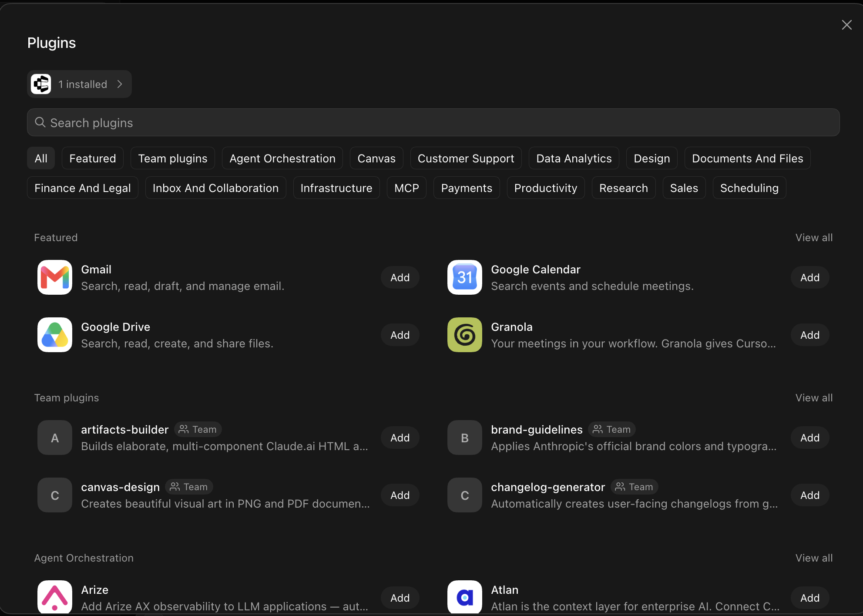Click the changelog-generator letter C icon
This screenshot has width=863, height=616.
coord(465,495)
